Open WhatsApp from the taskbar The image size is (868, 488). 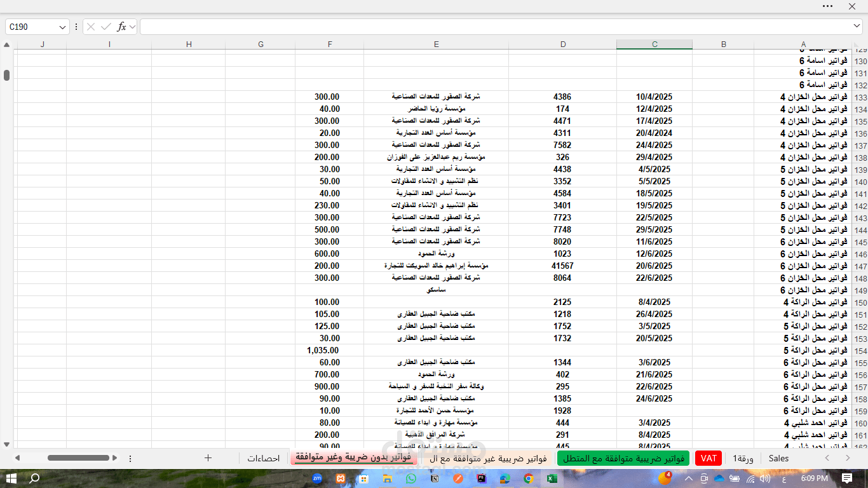410,478
